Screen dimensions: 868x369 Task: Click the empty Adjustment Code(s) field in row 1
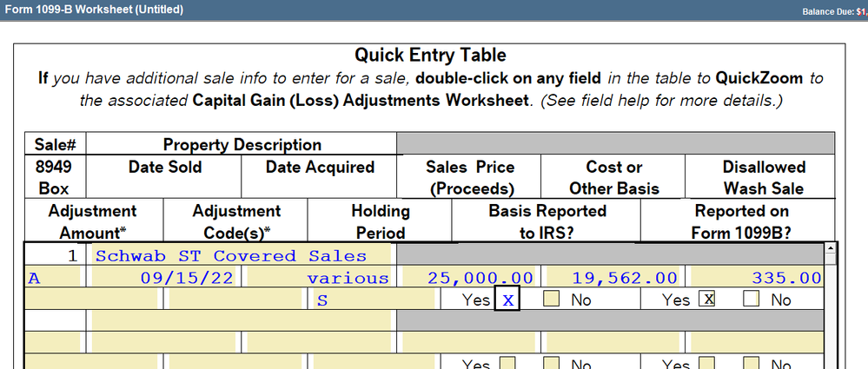[x=235, y=300]
